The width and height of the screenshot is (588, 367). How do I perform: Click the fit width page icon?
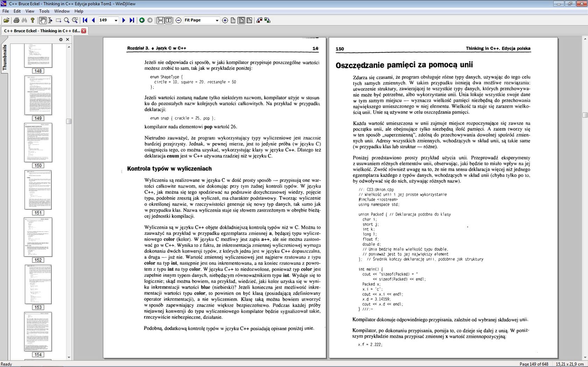click(x=249, y=20)
